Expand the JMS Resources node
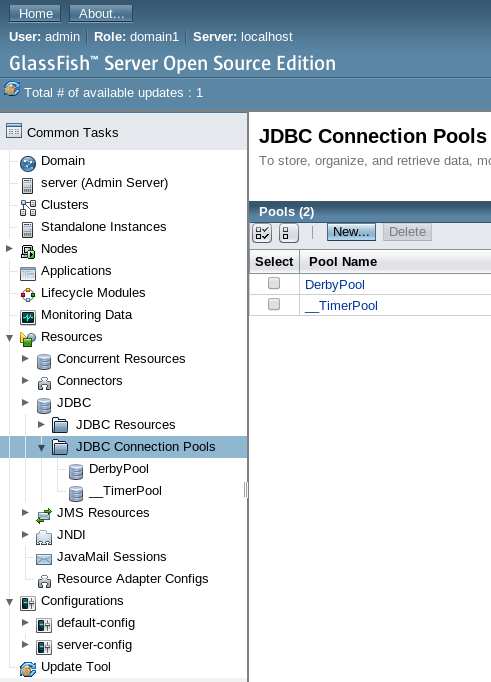The image size is (491, 682). pyautogui.click(x=25, y=512)
